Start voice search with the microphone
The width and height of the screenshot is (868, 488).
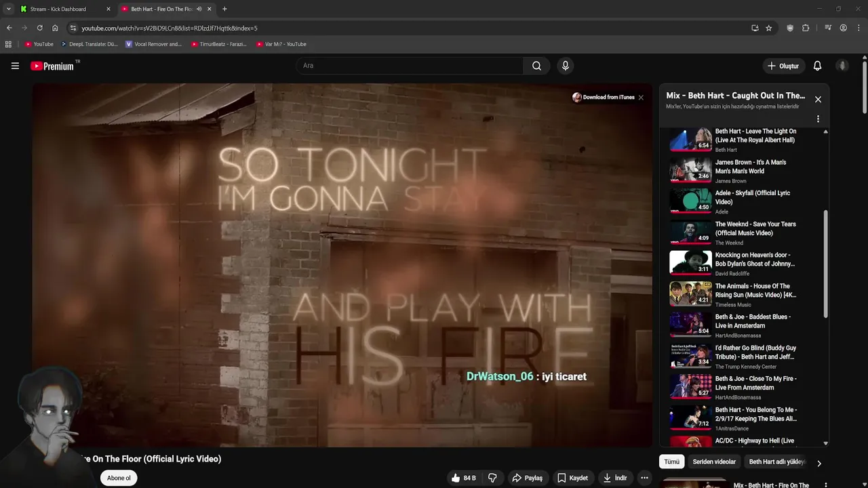[x=565, y=66]
